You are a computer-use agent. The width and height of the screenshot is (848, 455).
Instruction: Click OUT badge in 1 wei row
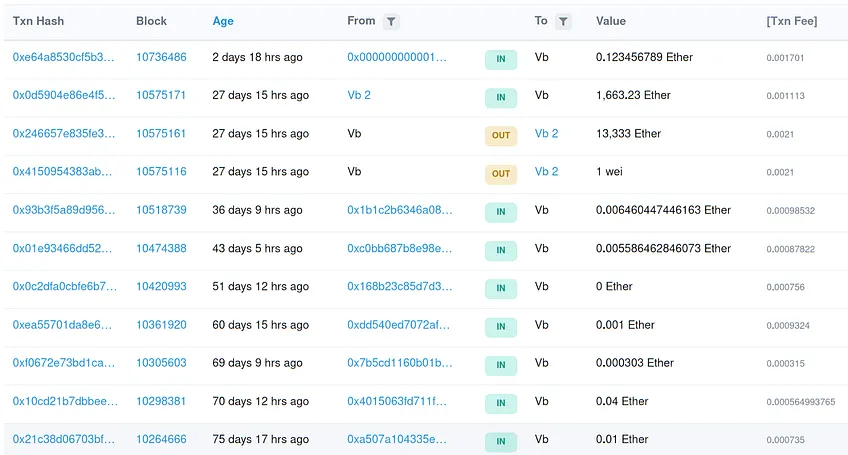pyautogui.click(x=501, y=174)
